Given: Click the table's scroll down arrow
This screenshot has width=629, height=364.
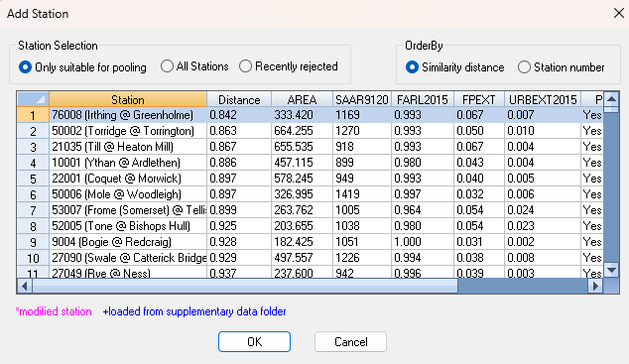Looking at the screenshot, I should [x=611, y=270].
